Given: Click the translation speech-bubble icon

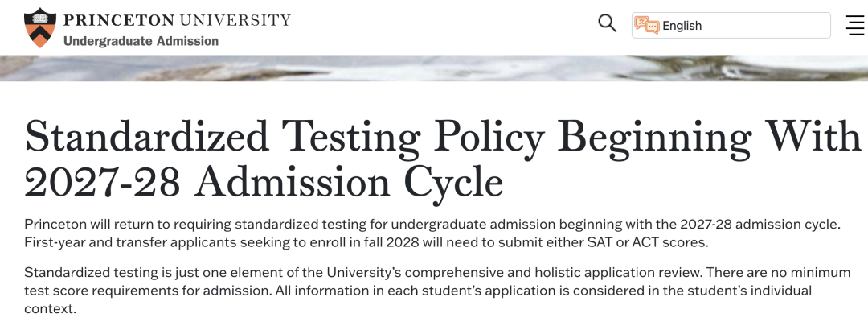Looking at the screenshot, I should point(647,26).
